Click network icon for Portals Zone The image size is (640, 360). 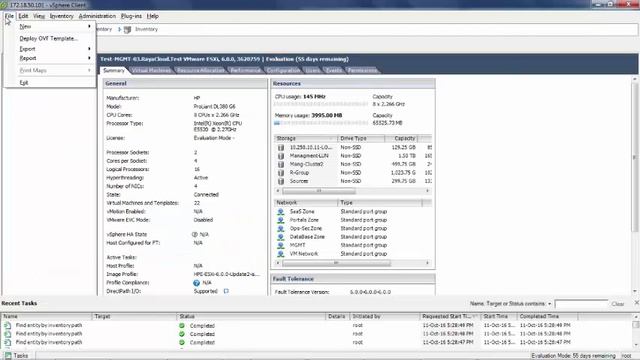tap(281, 220)
